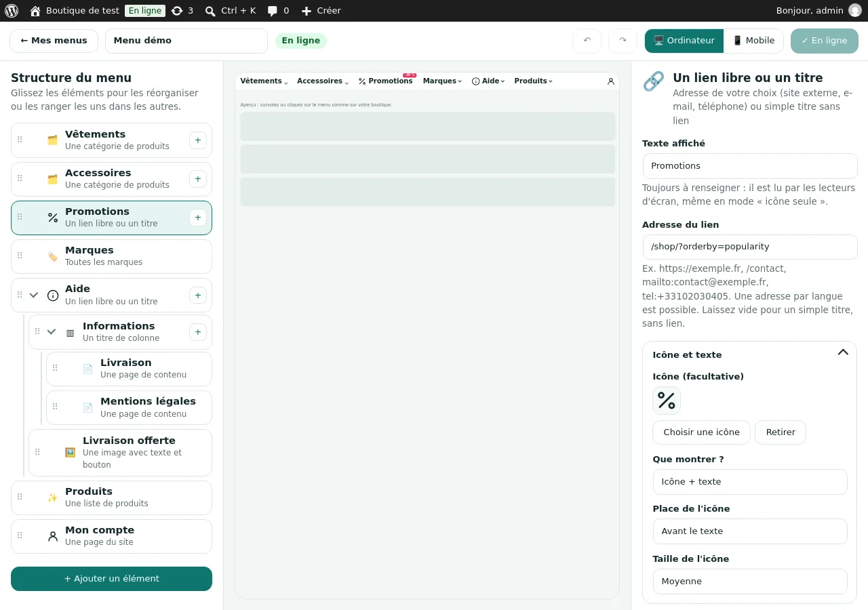Add a sub-item to Accessoires
This screenshot has width=868, height=610.
pos(198,179)
